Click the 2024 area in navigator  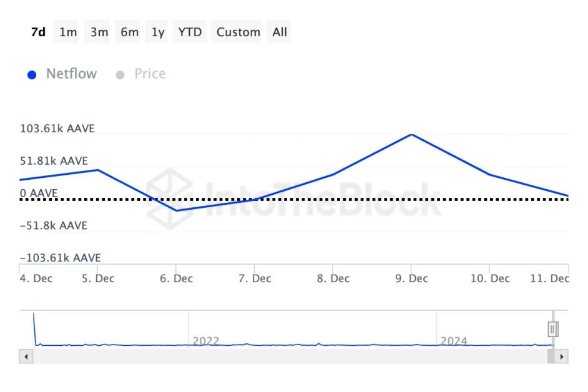point(454,341)
